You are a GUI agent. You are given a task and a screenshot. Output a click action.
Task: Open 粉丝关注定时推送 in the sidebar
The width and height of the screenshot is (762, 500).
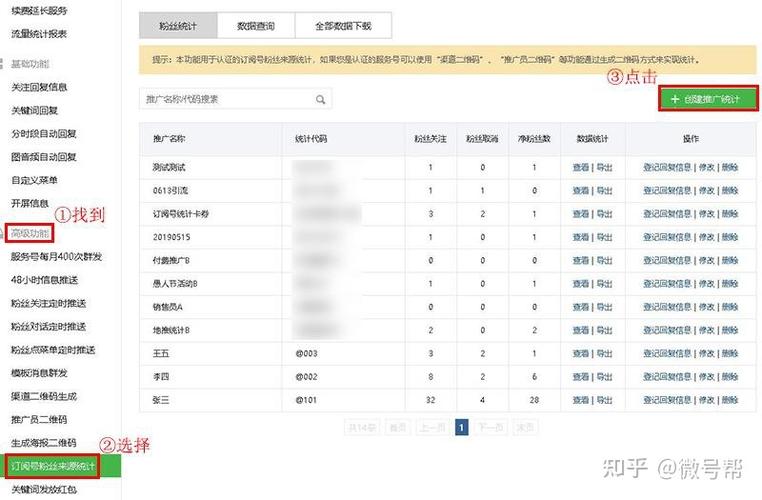coord(49,303)
